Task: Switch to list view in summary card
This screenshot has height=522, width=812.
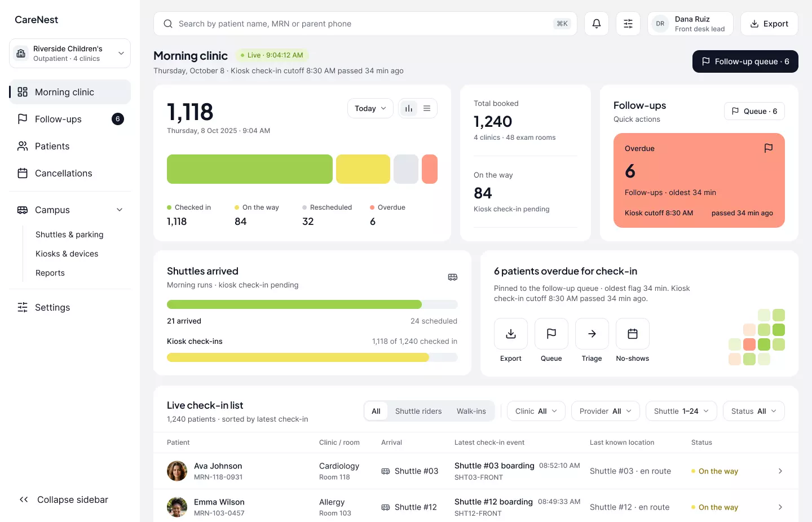Action: 427,108
